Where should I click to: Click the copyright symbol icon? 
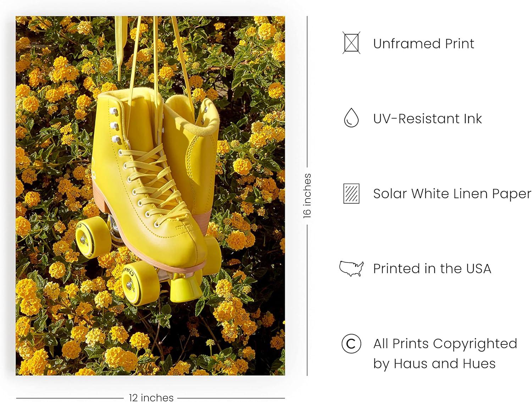pyautogui.click(x=351, y=343)
